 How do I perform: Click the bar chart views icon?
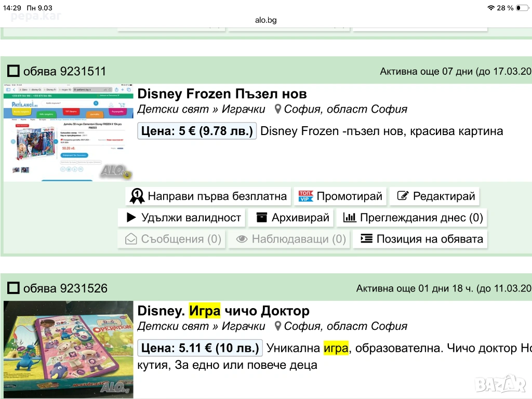coord(350,218)
